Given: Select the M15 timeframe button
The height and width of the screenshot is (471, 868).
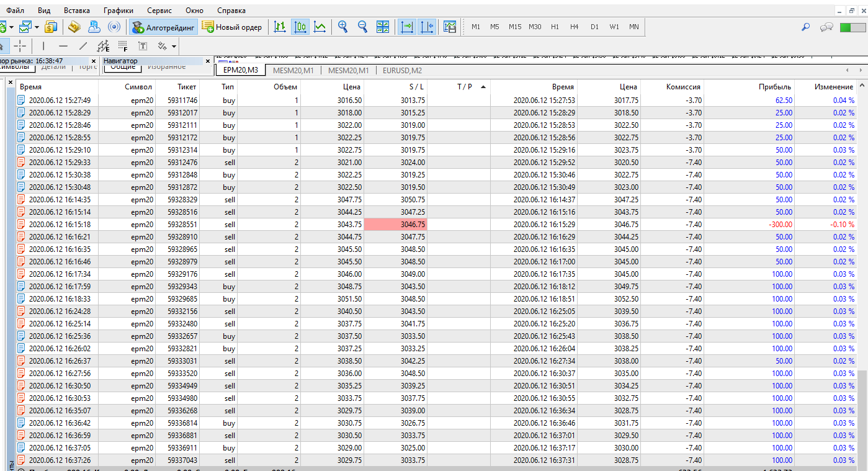Looking at the screenshot, I should 515,27.
